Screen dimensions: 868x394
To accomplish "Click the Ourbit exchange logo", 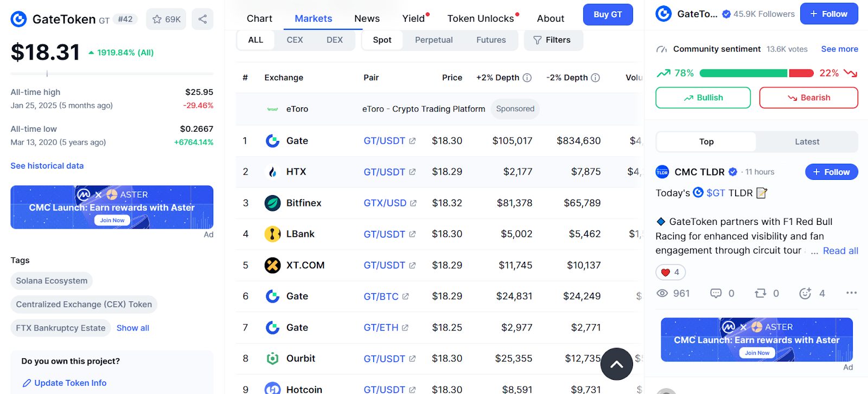I will point(272,358).
